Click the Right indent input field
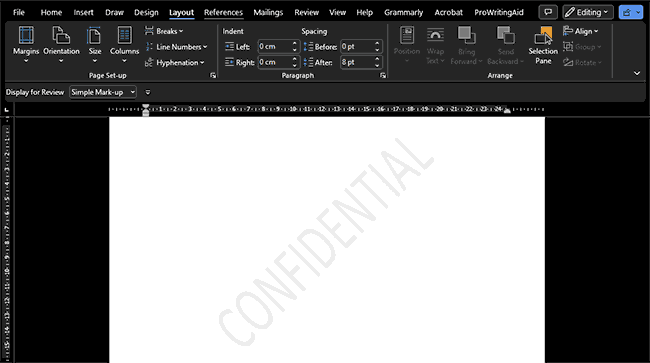The width and height of the screenshot is (650, 363). pyautogui.click(x=274, y=62)
